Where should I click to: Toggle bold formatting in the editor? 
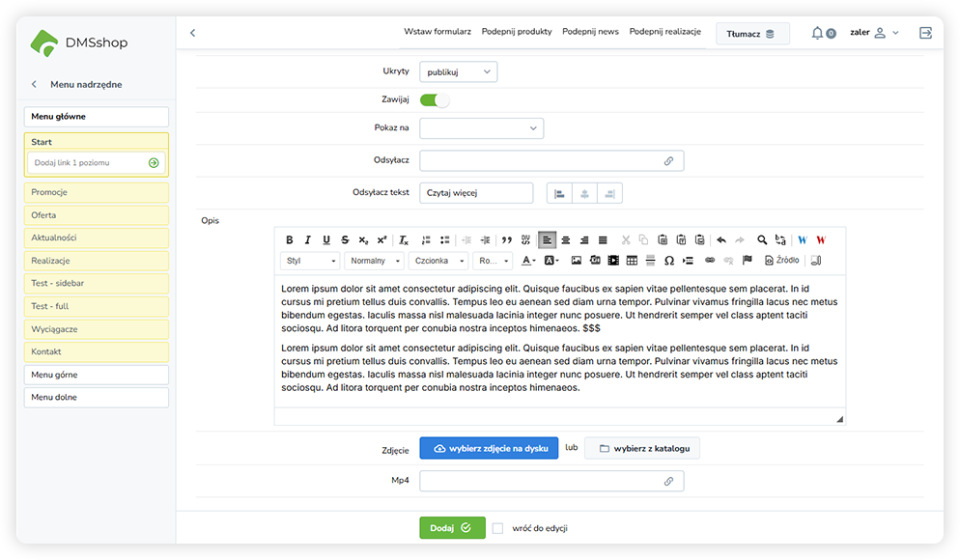[290, 240]
